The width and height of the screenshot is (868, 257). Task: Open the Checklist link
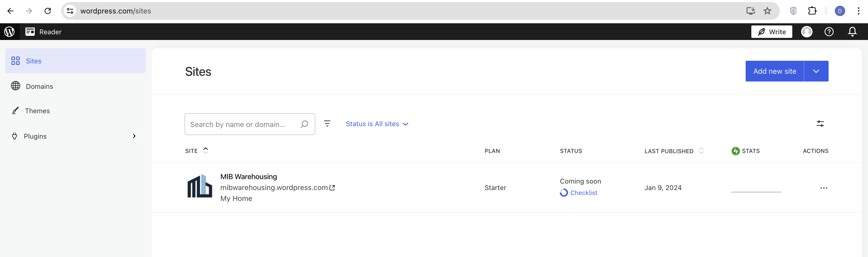pyautogui.click(x=584, y=193)
